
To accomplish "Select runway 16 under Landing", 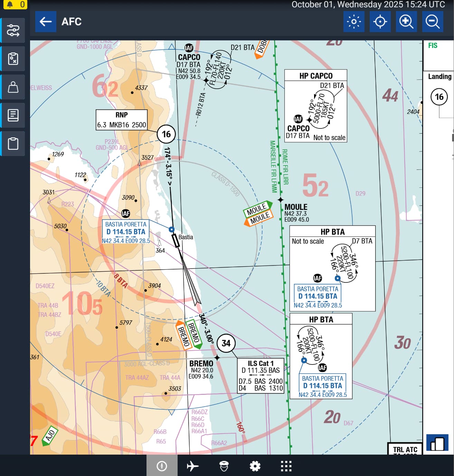I will (x=439, y=97).
